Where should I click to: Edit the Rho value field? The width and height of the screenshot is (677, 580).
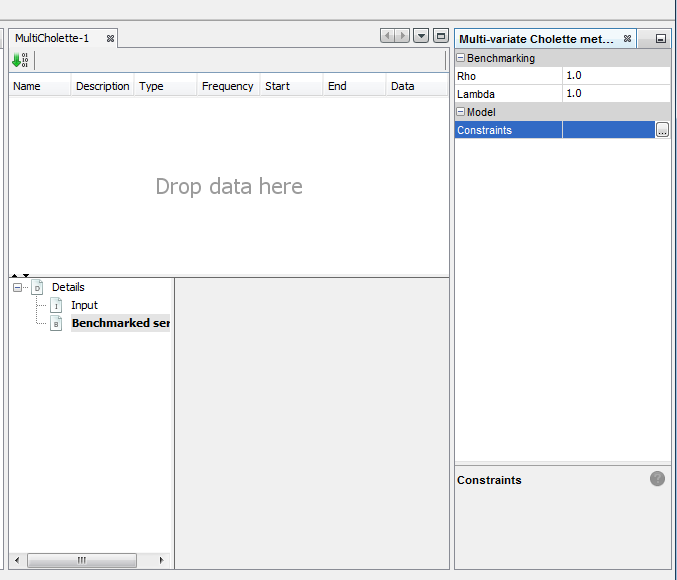[615, 76]
